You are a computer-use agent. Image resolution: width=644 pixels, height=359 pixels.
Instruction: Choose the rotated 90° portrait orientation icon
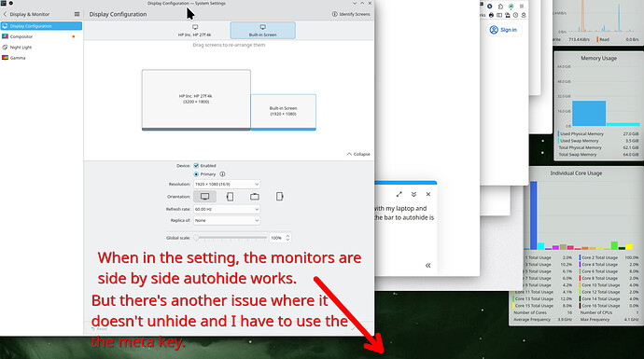coord(230,197)
